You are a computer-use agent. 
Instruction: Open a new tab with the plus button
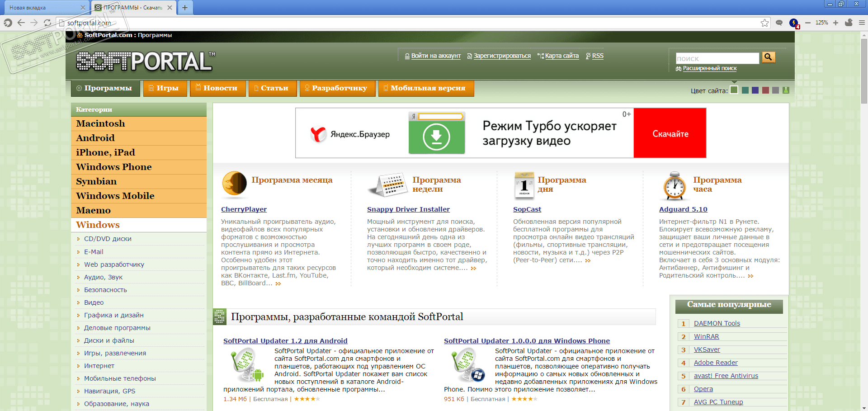185,7
